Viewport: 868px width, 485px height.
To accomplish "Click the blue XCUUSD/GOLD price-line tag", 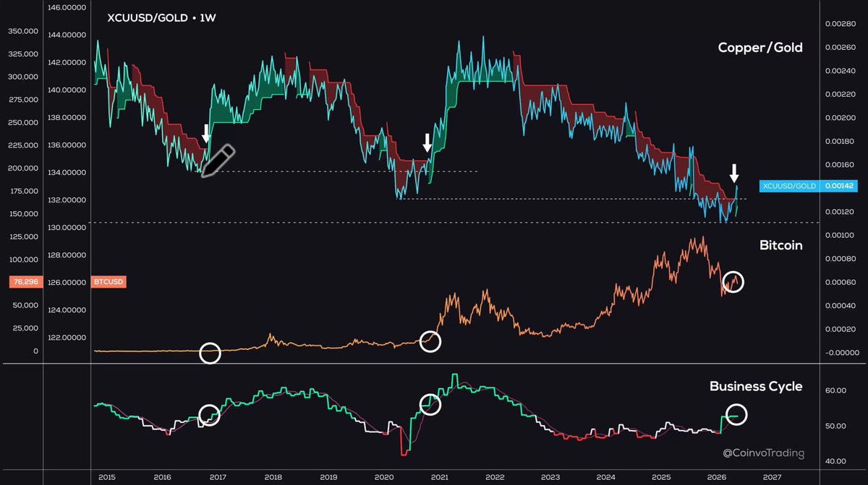I will (788, 186).
